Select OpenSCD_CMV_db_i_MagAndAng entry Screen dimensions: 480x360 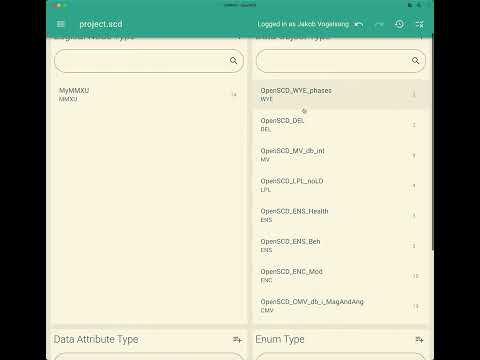(x=341, y=306)
